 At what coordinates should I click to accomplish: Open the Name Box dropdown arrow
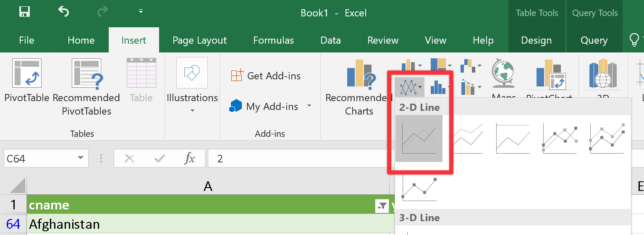(80, 159)
